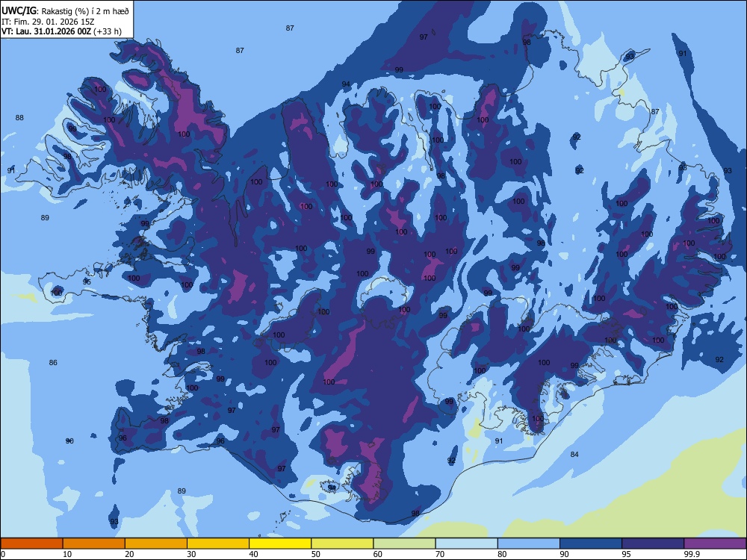
Task: Click the legend scale label 70
Action: (x=440, y=554)
